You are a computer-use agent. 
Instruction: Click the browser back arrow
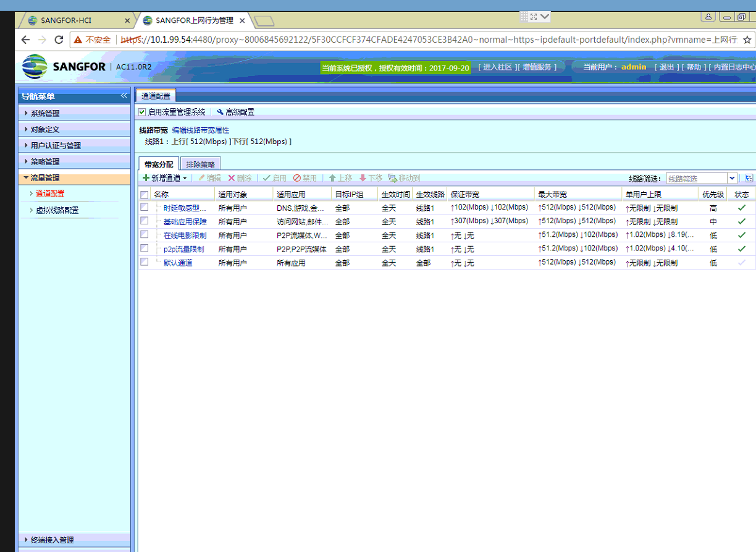(x=25, y=40)
